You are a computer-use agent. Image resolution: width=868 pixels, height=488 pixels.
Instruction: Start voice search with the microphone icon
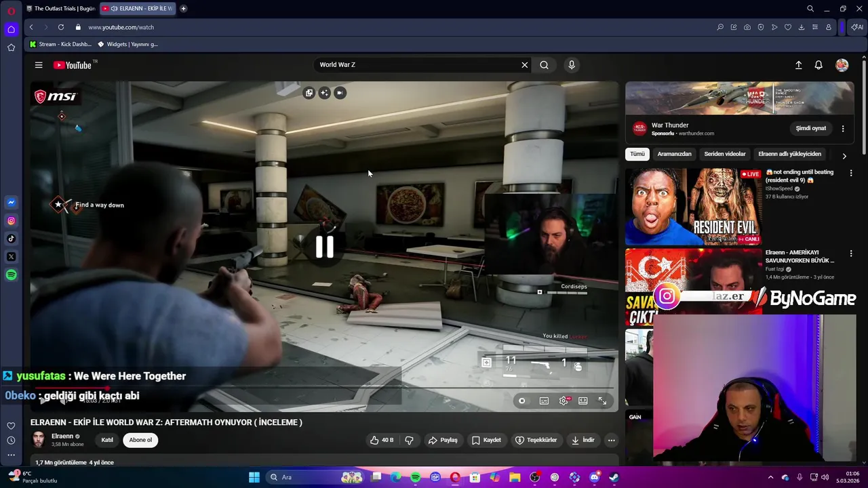tap(572, 65)
